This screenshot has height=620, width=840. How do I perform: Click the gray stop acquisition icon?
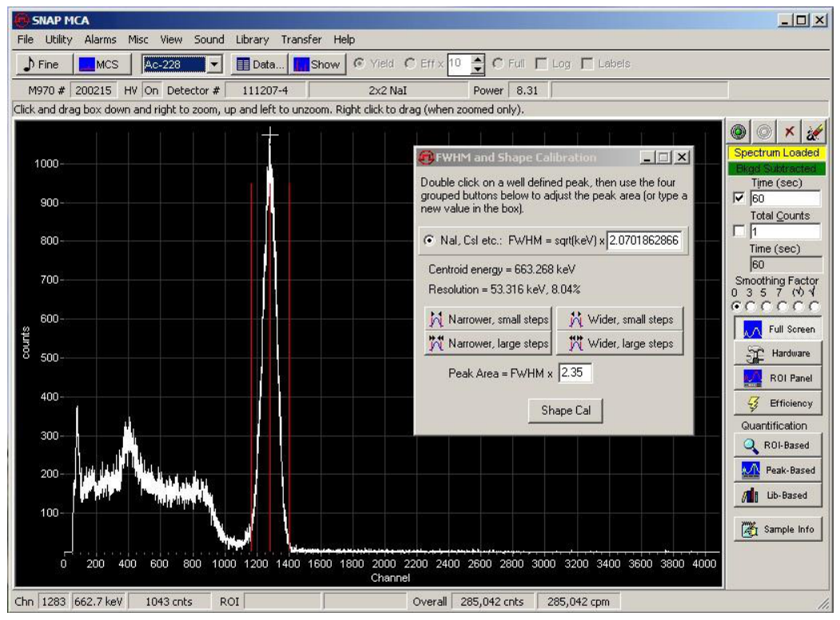coord(764,132)
